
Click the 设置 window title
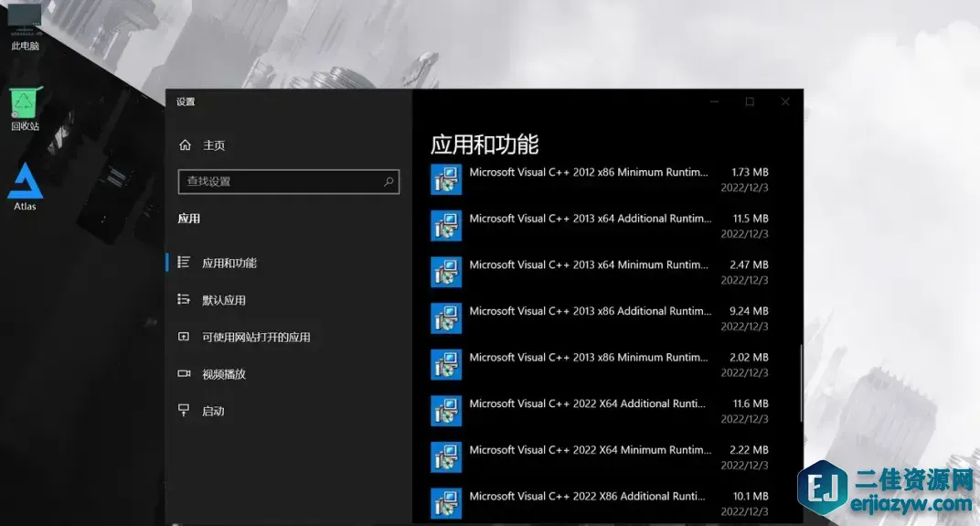tap(186, 102)
